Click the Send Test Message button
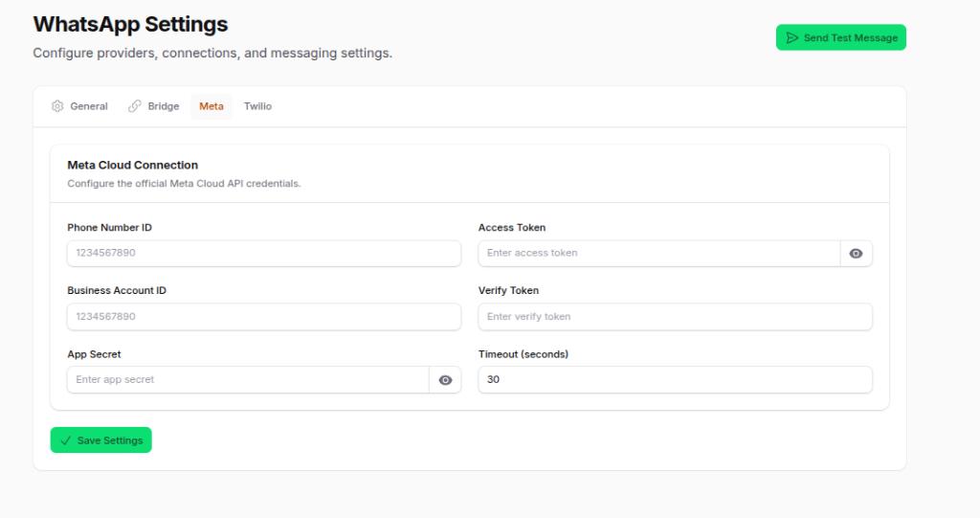The image size is (980, 518). [x=840, y=37]
